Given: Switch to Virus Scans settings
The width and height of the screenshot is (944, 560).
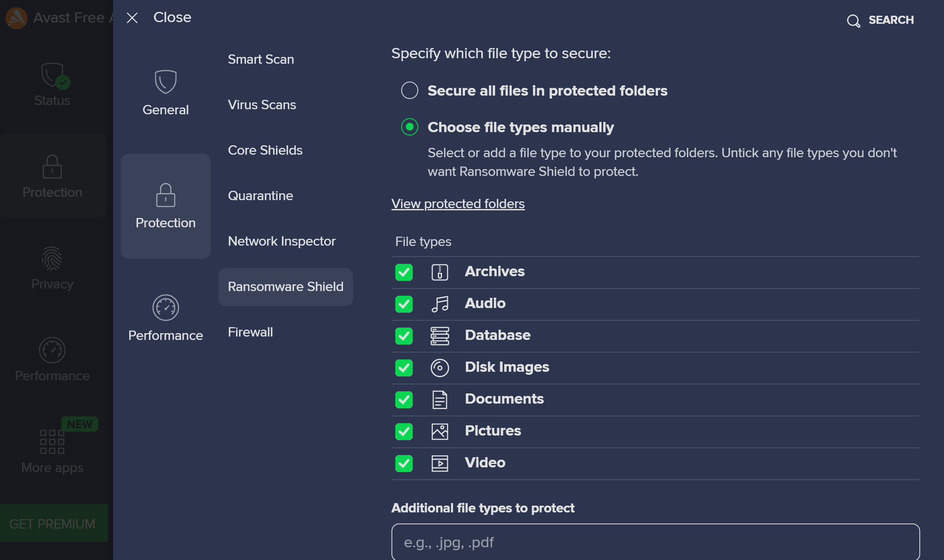Looking at the screenshot, I should (262, 105).
